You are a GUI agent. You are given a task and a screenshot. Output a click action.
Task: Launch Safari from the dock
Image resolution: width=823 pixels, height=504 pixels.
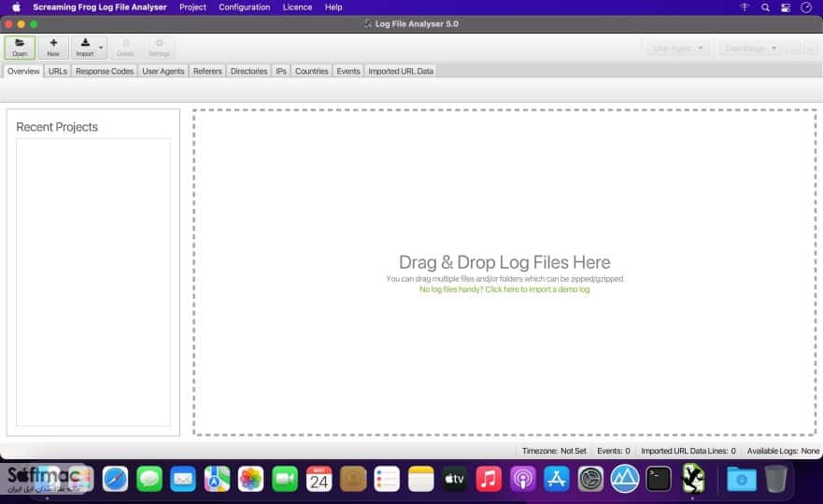click(x=116, y=479)
